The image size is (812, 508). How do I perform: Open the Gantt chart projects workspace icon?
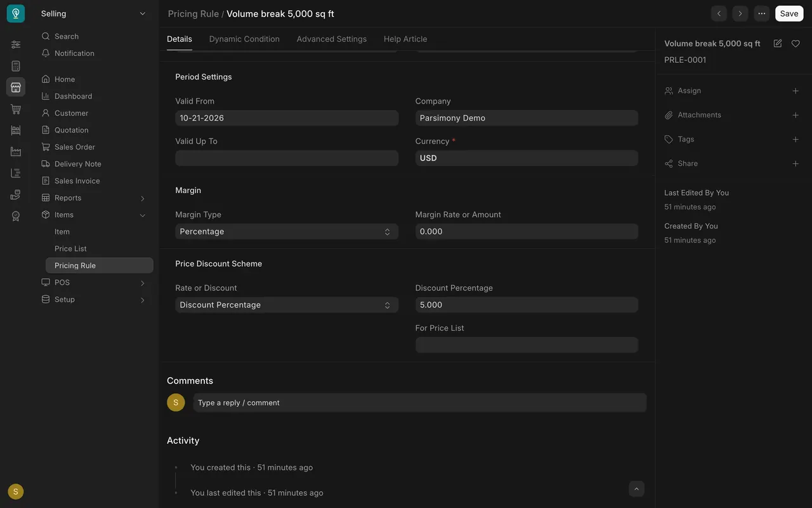pos(16,173)
